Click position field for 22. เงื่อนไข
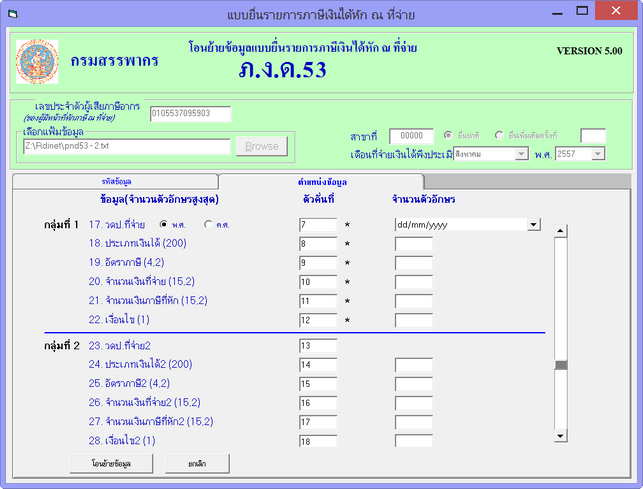The width and height of the screenshot is (643, 489). click(318, 320)
